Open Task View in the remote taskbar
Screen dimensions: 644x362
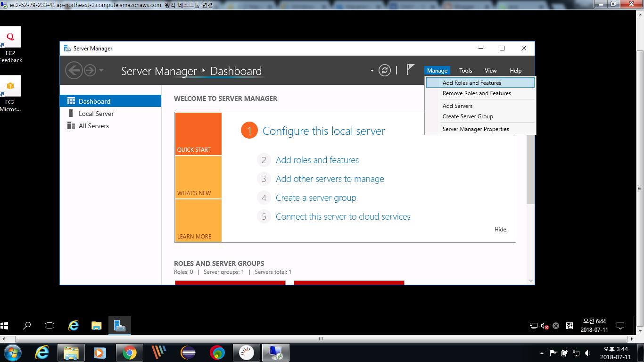coord(50,325)
